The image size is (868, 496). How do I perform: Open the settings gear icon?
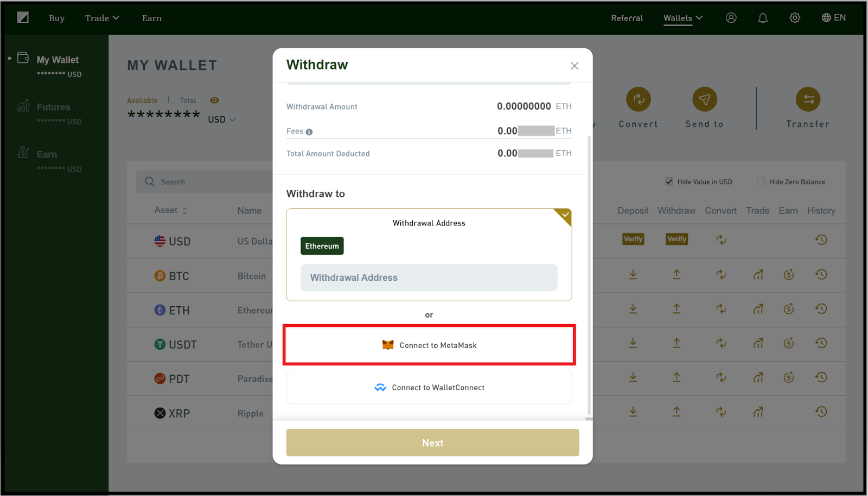(x=795, y=18)
